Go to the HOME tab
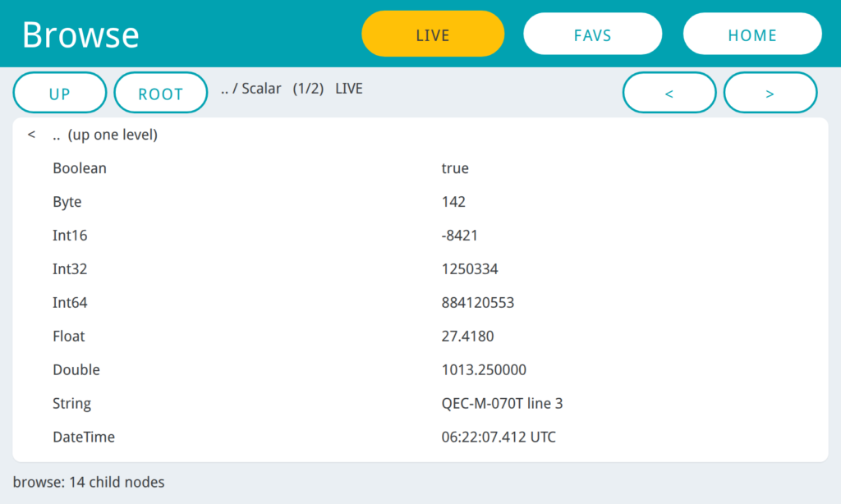Image resolution: width=841 pixels, height=504 pixels. [x=752, y=34]
